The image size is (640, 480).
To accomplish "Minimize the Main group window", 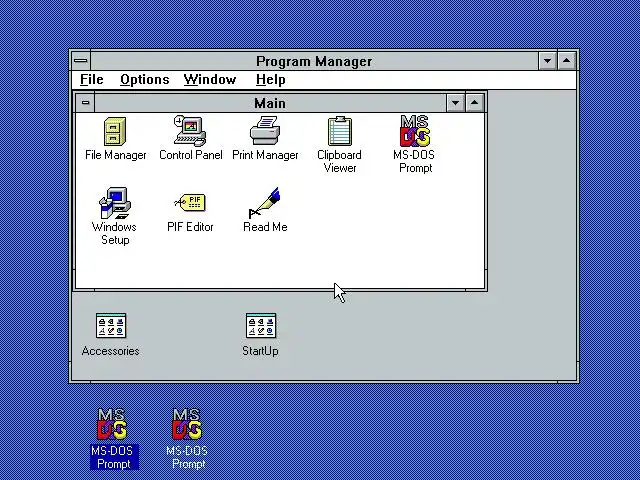I will click(456, 103).
